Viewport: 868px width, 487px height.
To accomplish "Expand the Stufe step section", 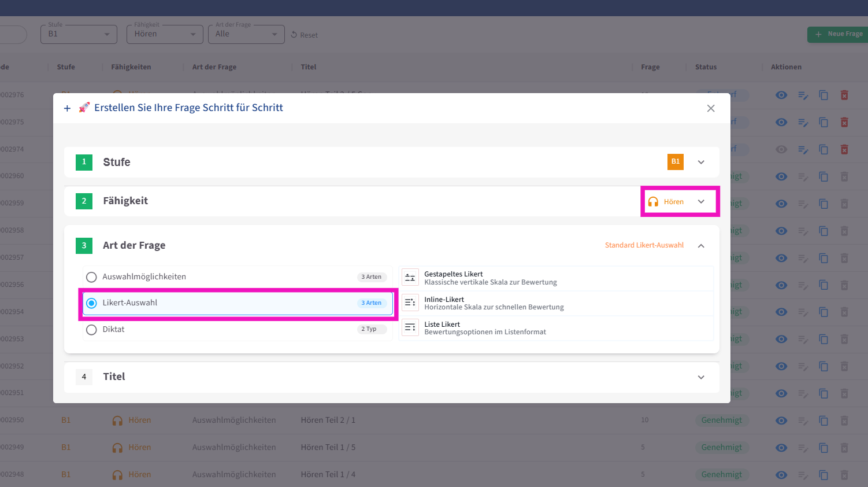I will click(701, 163).
